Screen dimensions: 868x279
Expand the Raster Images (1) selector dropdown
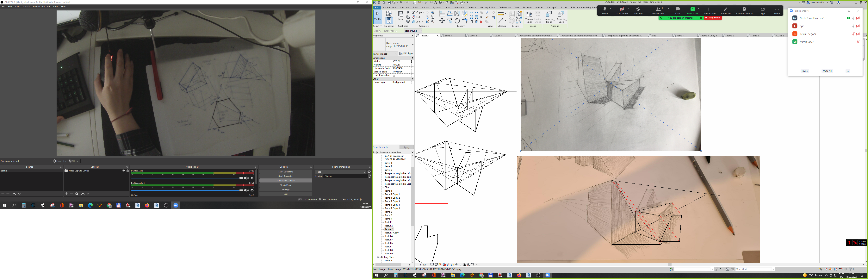click(396, 54)
